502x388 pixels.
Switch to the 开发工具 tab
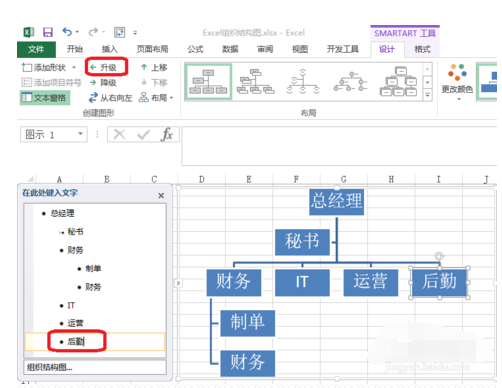(x=343, y=49)
